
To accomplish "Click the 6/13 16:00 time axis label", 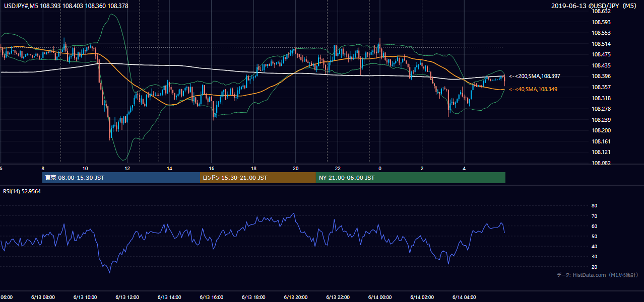I will point(211,297).
